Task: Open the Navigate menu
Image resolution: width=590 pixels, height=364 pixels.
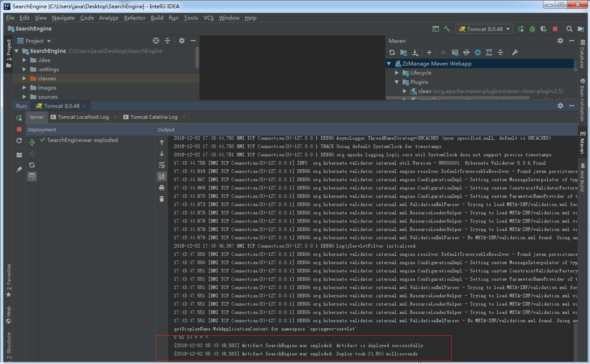Action: 63,18
